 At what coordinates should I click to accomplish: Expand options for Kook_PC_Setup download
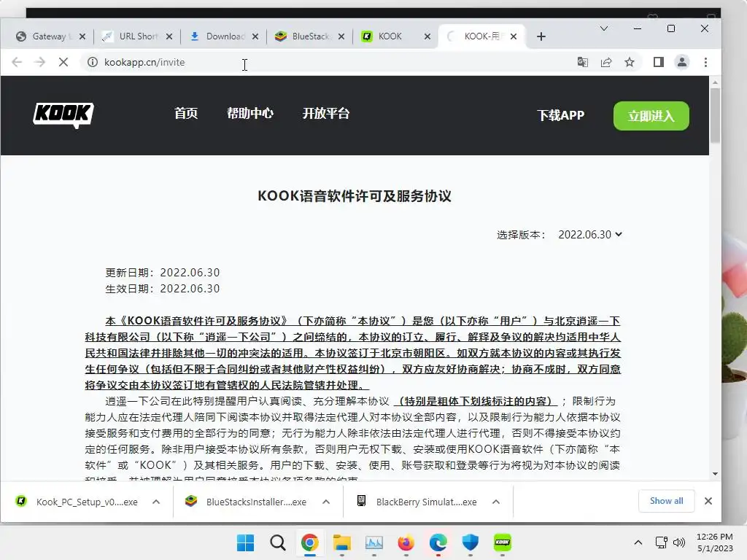pos(156,502)
